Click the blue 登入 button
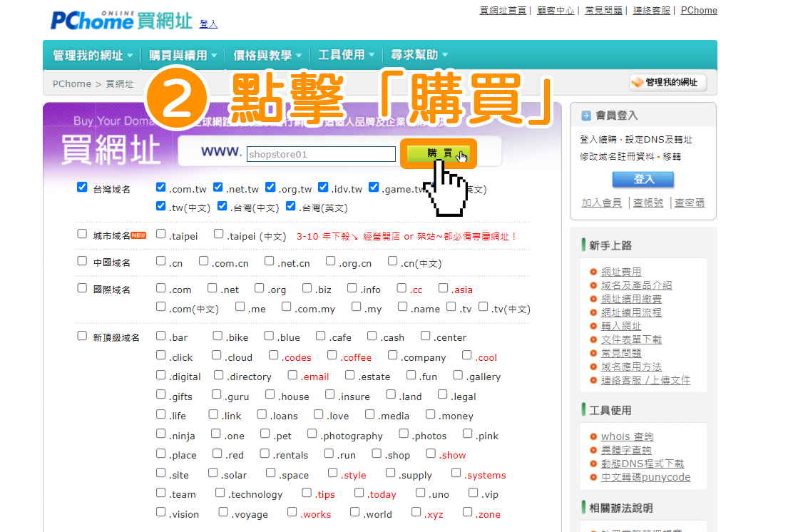Screen dimensions: 793x532 point(643,179)
